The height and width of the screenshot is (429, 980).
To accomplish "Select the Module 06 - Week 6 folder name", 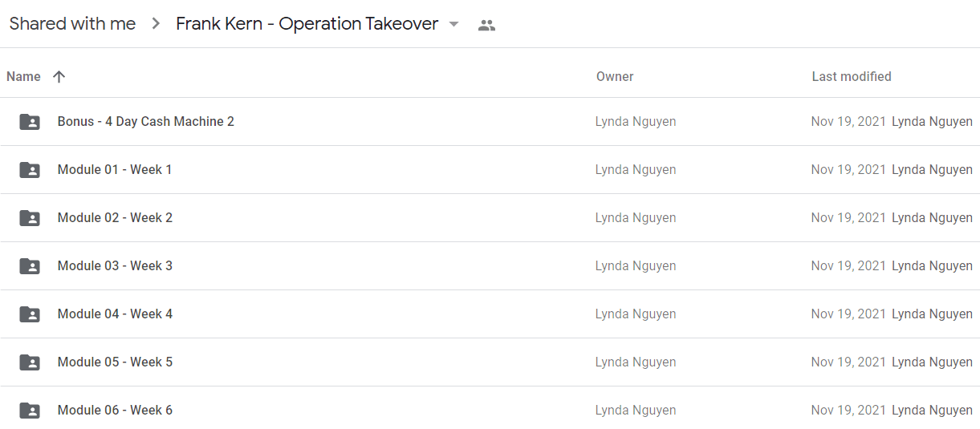I will 115,411.
